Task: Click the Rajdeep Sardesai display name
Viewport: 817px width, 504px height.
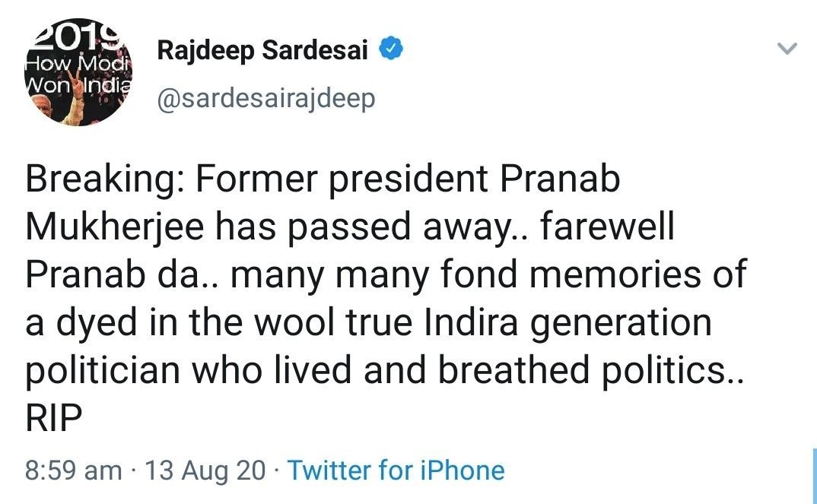Action: 262,51
